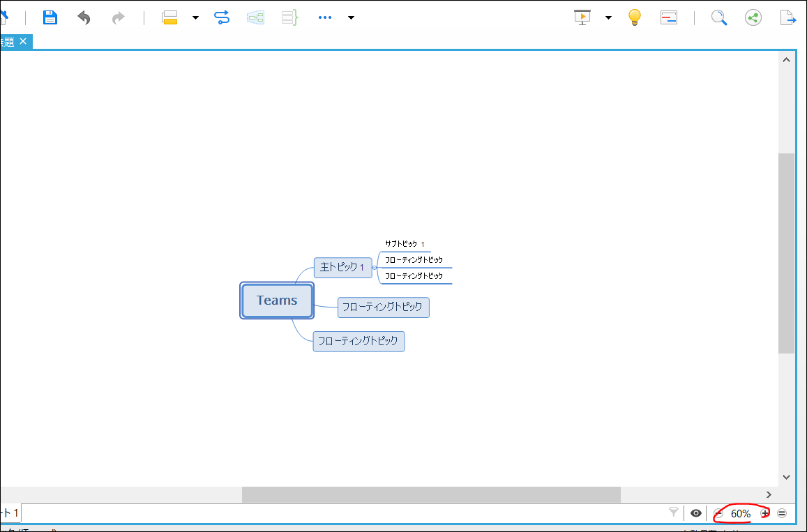Click the 60% zoom percentage value

tap(741, 513)
